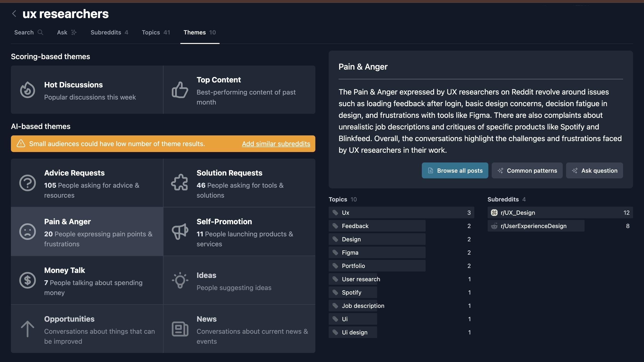Image resolution: width=644 pixels, height=362 pixels.
Task: Click the Hot Discussions flame icon
Action: (28, 90)
